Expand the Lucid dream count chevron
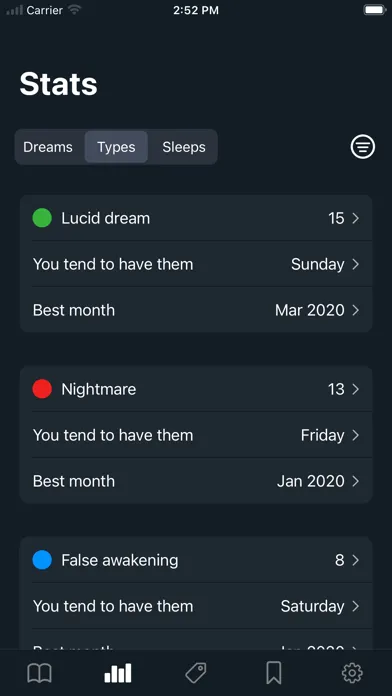Viewport: 392px width, 696px height. (356, 218)
